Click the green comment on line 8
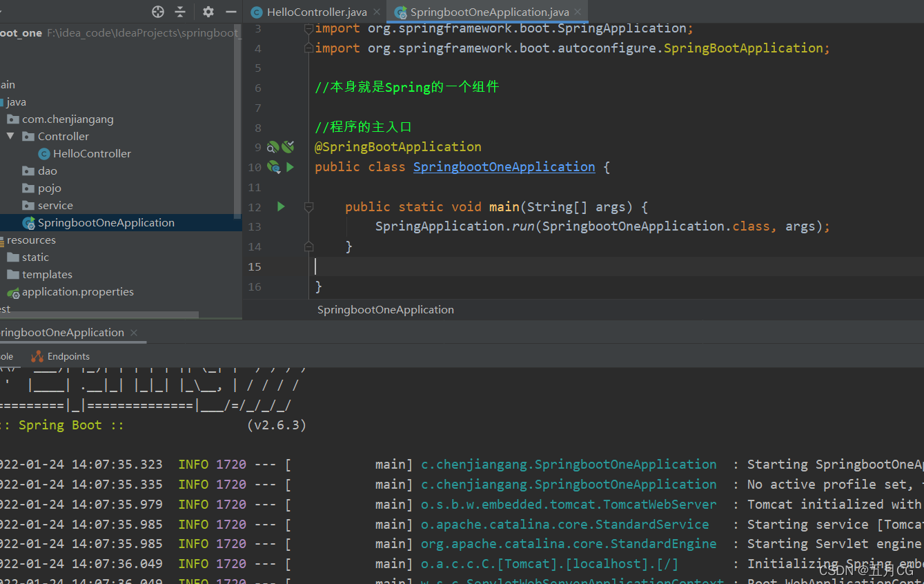This screenshot has width=924, height=584. [363, 127]
